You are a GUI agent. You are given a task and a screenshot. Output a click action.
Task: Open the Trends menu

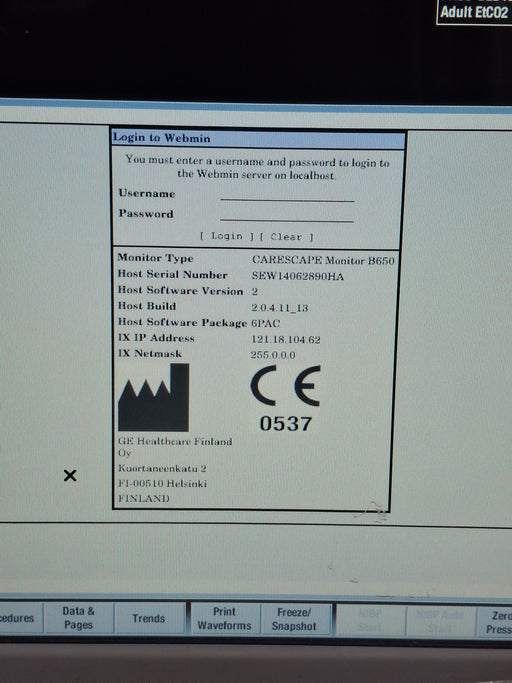tap(149, 619)
